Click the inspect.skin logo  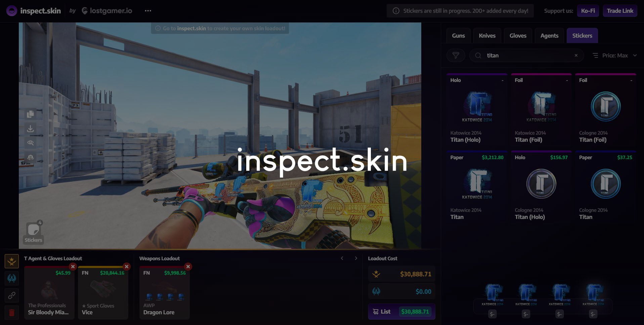34,11
